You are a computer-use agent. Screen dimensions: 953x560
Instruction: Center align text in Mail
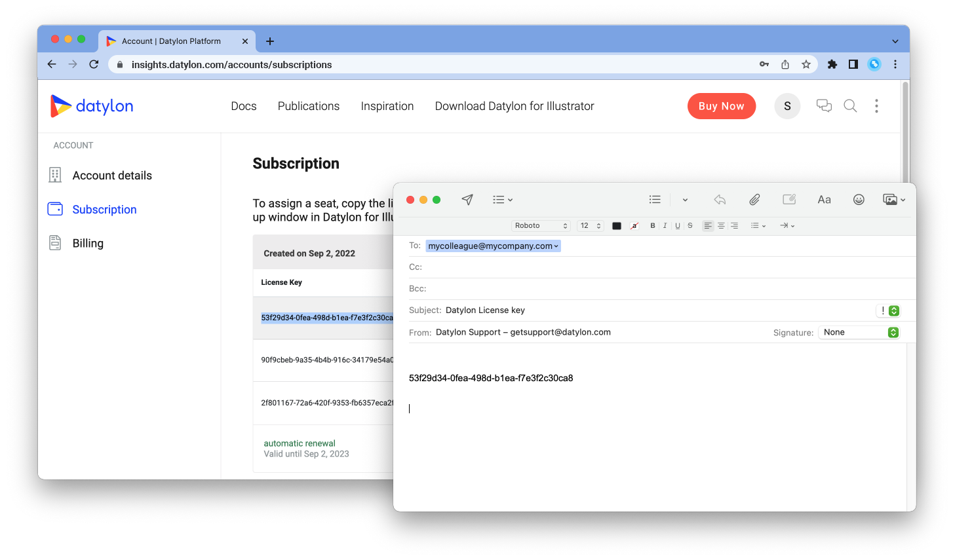click(721, 225)
